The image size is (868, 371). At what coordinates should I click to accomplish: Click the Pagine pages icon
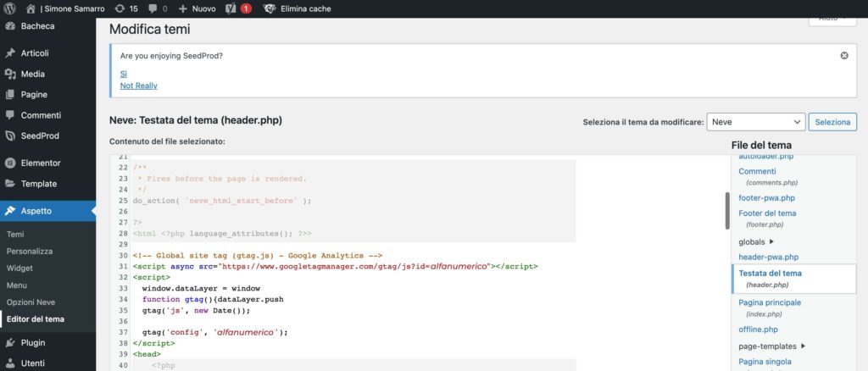(9, 95)
